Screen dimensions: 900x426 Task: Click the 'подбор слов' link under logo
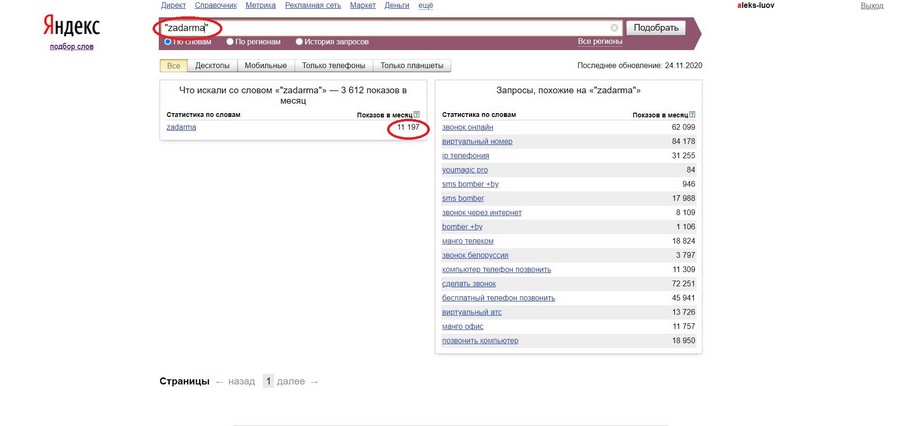pyautogui.click(x=71, y=47)
